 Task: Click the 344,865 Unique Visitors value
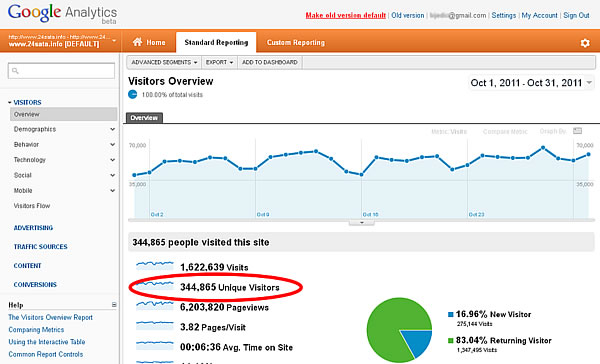point(230,287)
